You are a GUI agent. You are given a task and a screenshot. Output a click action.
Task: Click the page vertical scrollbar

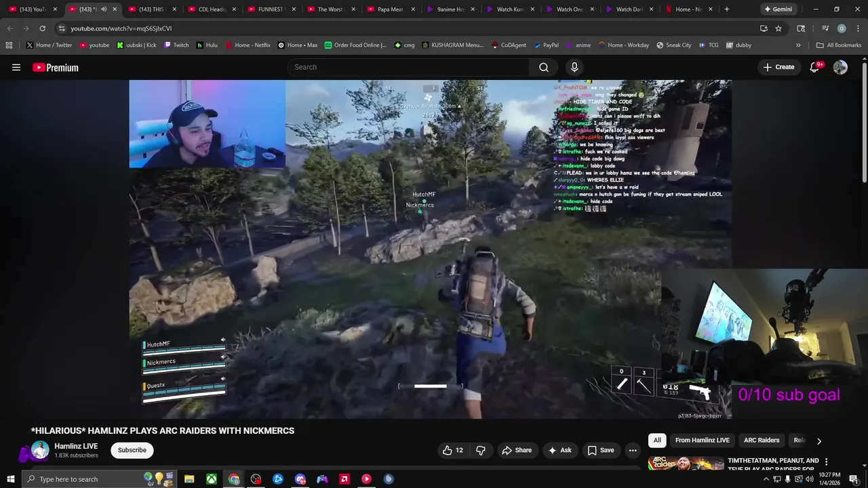(x=864, y=121)
